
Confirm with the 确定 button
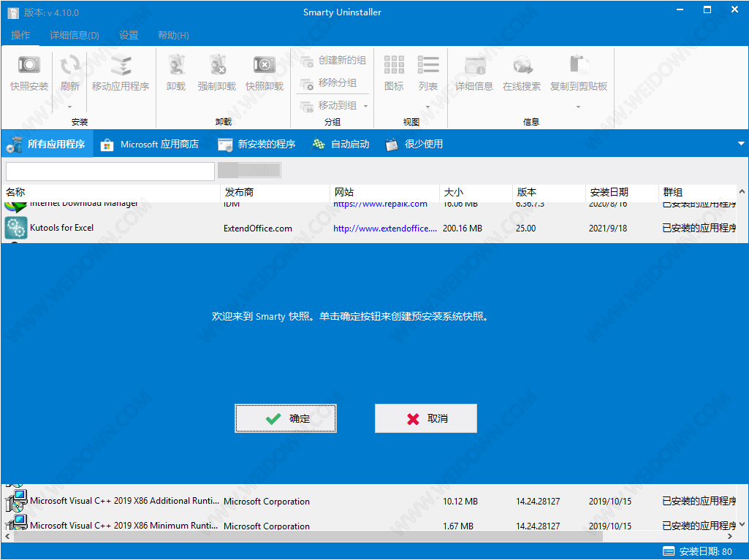coord(286,418)
